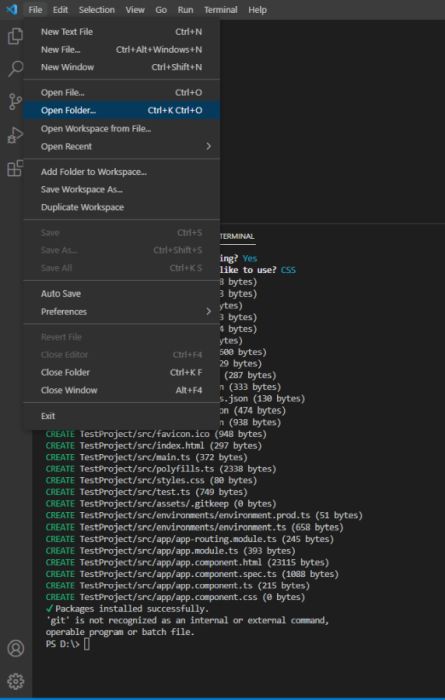Click 'TestProject/src/polyfills.ts' terminal line
Viewport: 445px width, 700px height.
tap(161, 469)
